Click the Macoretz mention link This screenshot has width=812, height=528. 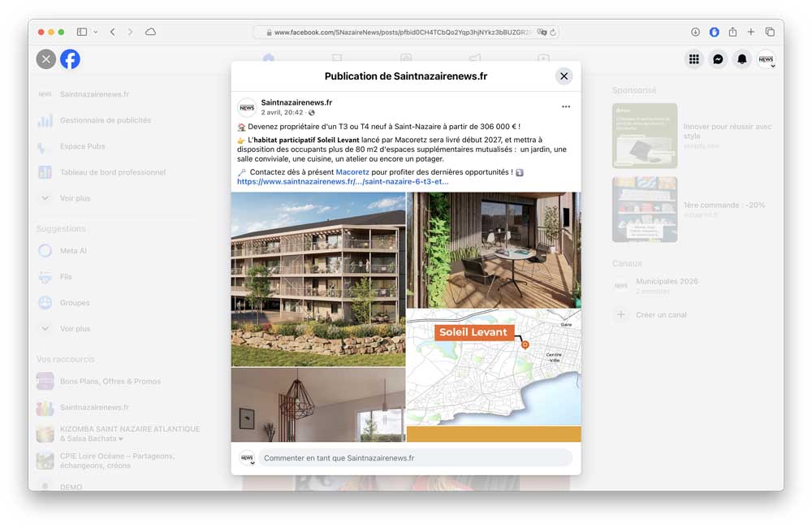(352, 172)
